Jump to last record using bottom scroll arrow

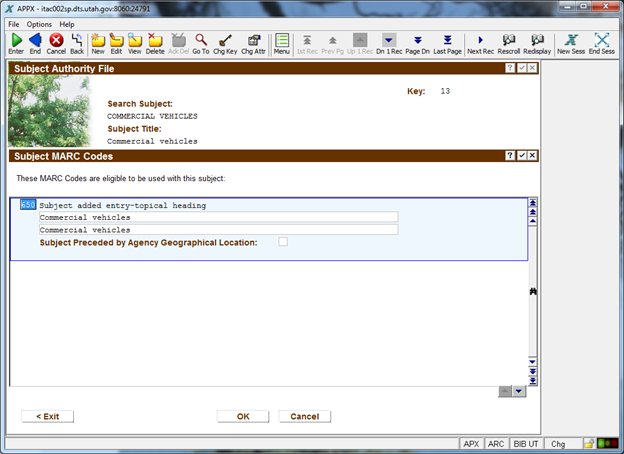pos(533,380)
